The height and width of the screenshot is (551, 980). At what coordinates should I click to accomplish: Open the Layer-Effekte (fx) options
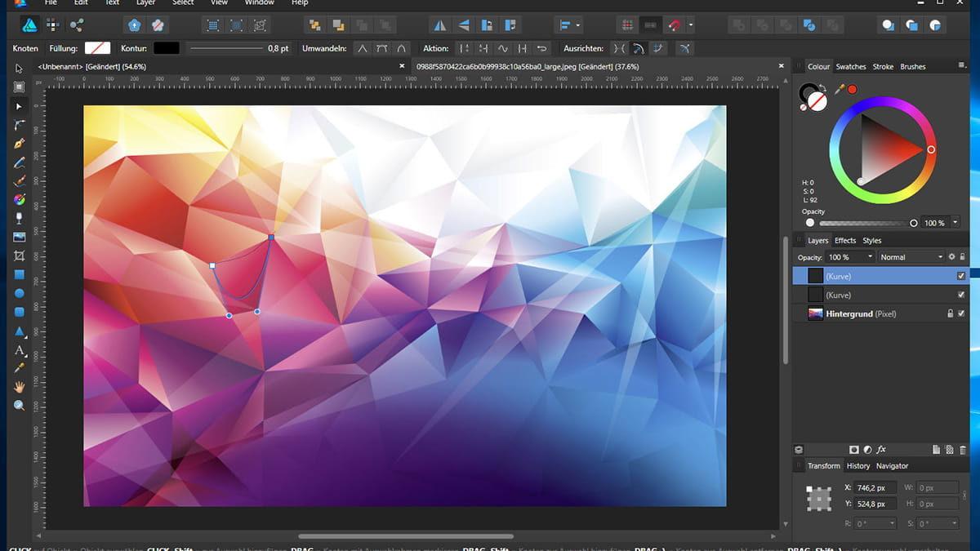pyautogui.click(x=881, y=449)
